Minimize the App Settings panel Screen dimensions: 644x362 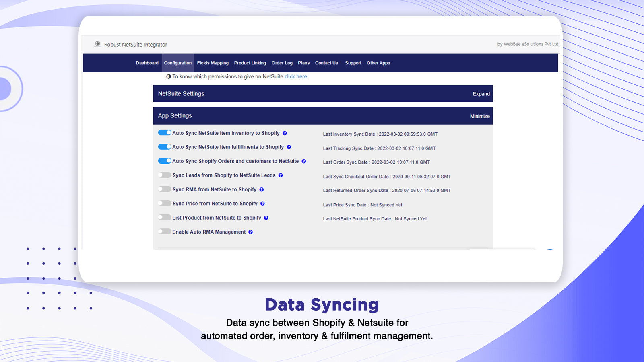(480, 116)
